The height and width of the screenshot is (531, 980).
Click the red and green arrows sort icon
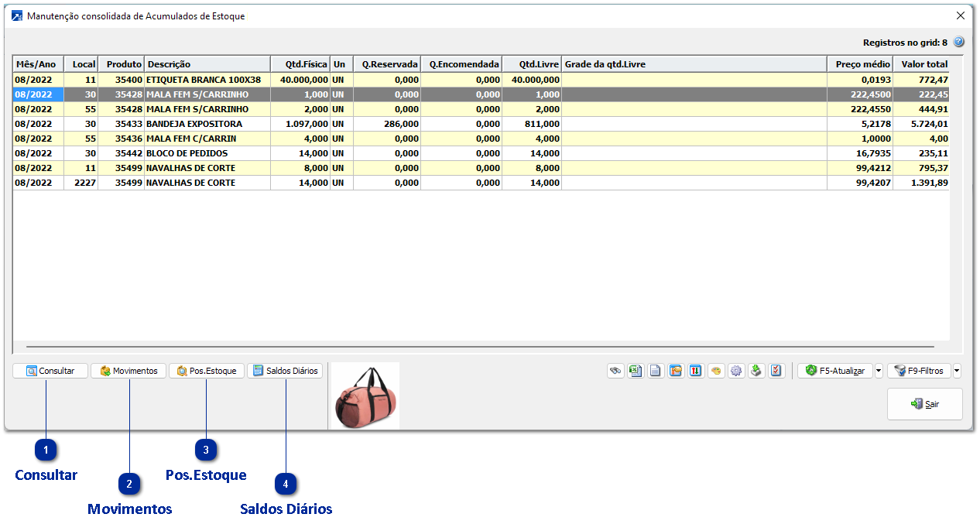click(x=696, y=371)
